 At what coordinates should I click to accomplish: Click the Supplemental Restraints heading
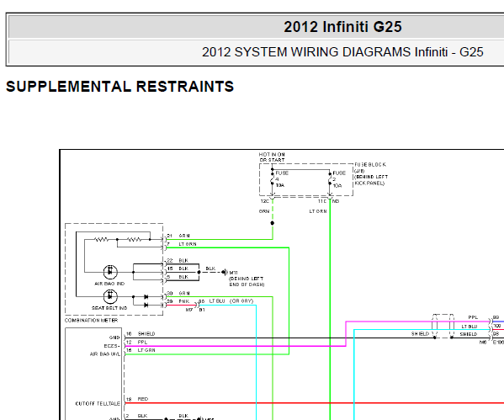pyautogui.click(x=119, y=87)
